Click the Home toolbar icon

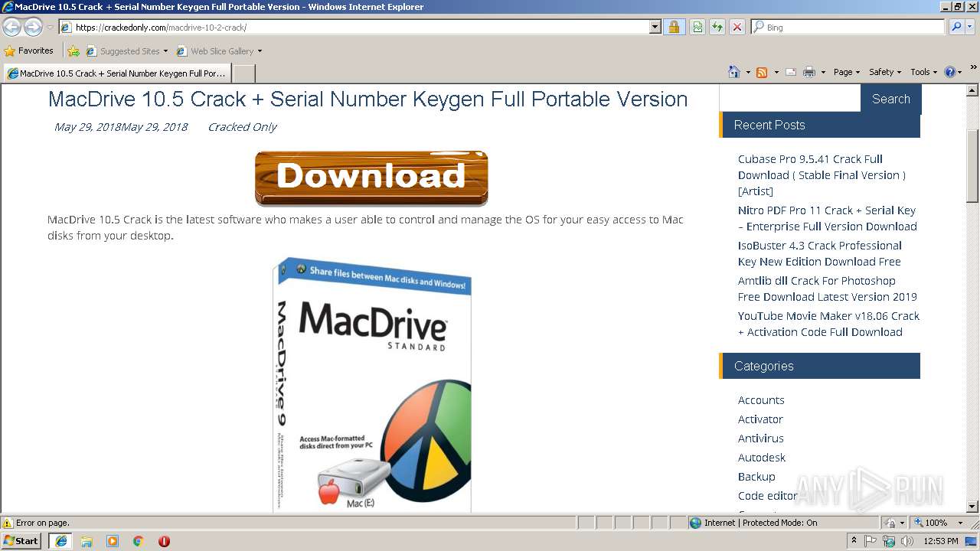734,72
